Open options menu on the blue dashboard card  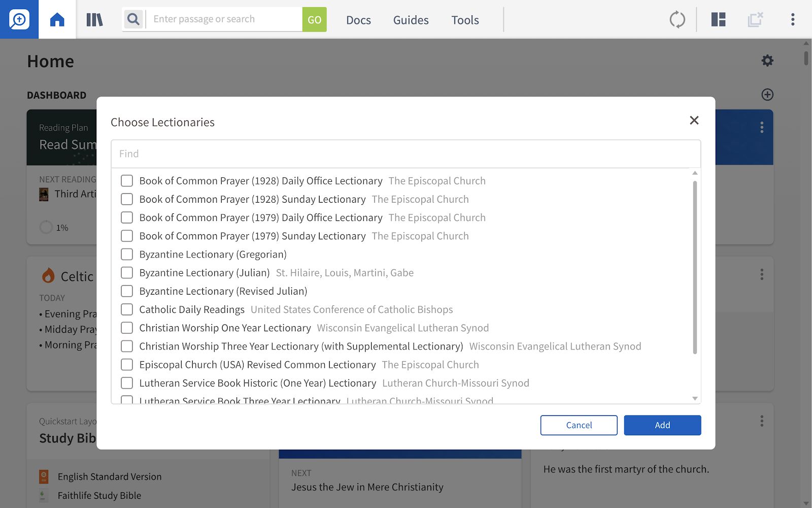(762, 127)
